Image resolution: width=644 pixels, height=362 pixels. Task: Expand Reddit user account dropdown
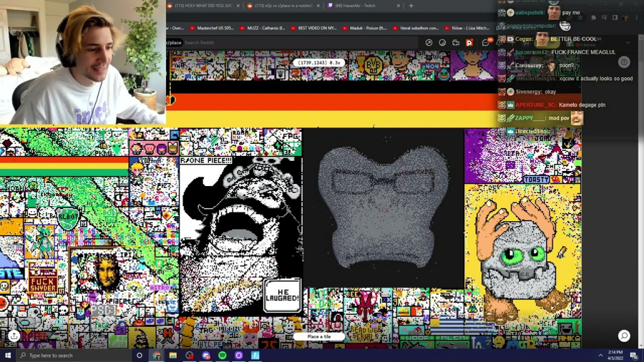tap(628, 42)
